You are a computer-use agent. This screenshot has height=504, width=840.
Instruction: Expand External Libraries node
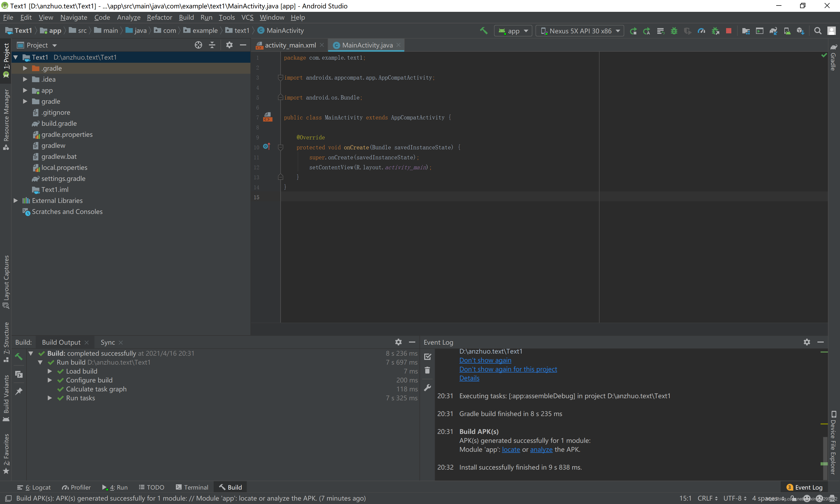(x=15, y=201)
